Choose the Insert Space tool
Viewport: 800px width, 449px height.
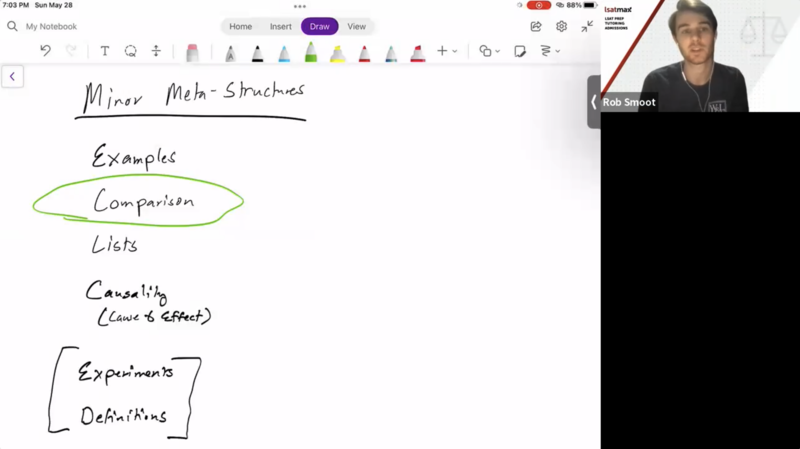156,51
